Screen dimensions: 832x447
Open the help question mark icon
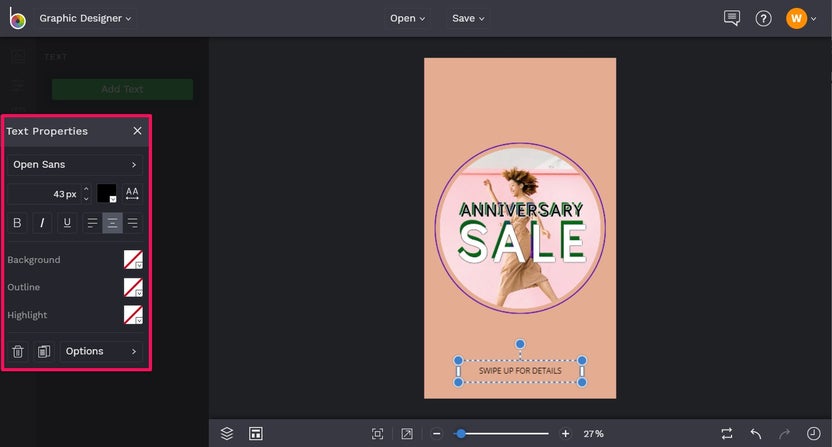pyautogui.click(x=763, y=18)
